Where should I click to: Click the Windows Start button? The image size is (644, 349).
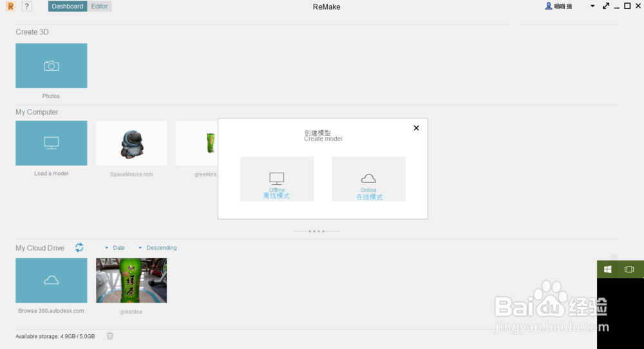[608, 269]
